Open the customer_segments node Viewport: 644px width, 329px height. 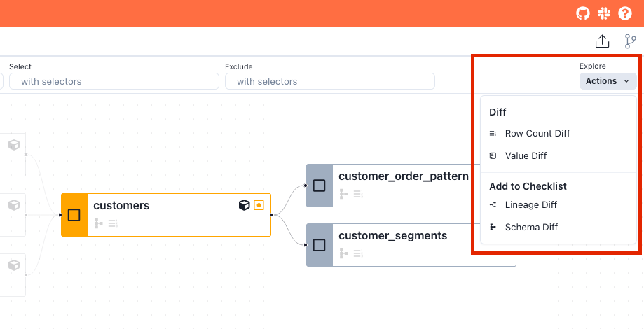tap(392, 236)
